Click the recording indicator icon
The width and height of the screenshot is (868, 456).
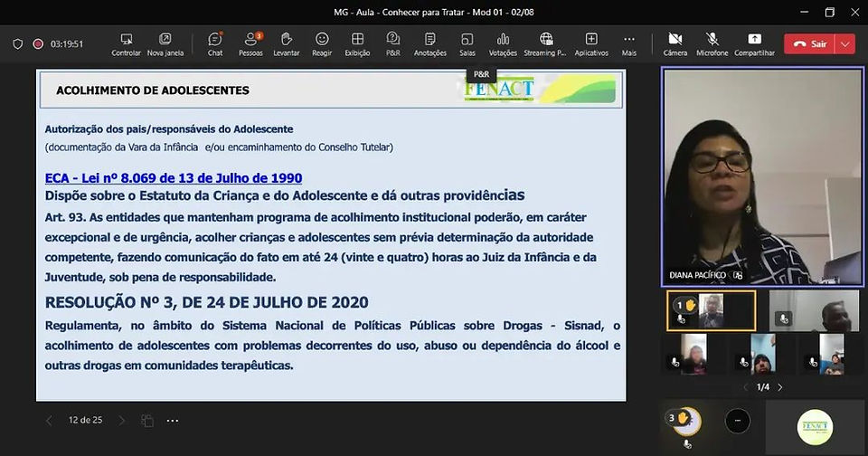pyautogui.click(x=38, y=43)
